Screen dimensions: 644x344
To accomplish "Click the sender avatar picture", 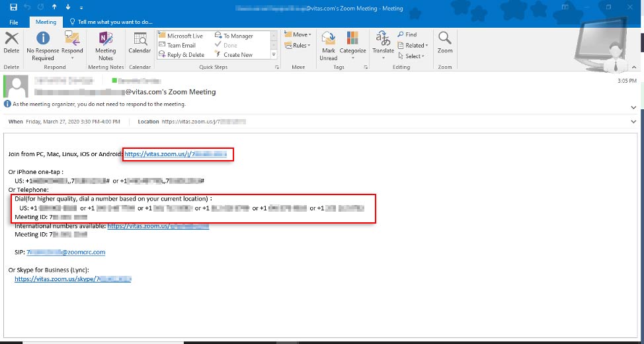I will 16,86.
